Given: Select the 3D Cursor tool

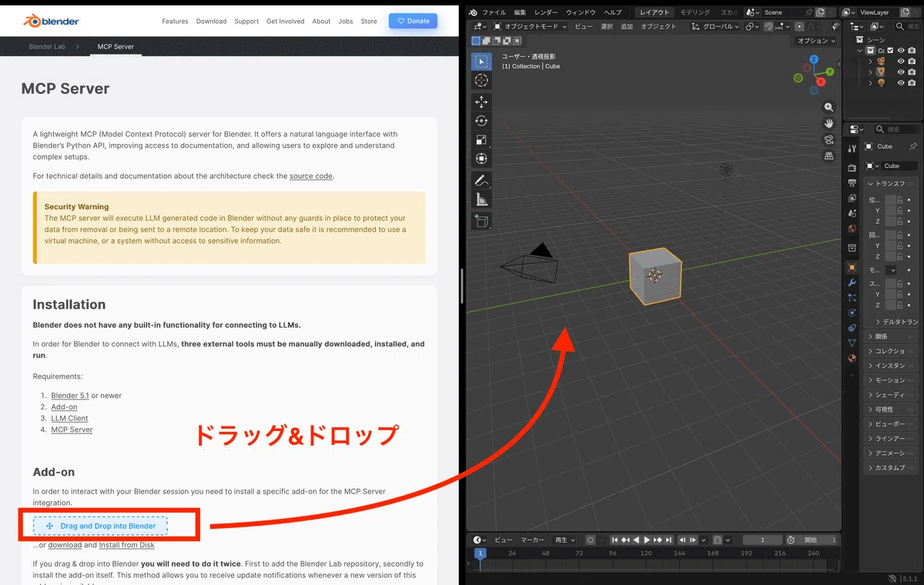Looking at the screenshot, I should [481, 80].
